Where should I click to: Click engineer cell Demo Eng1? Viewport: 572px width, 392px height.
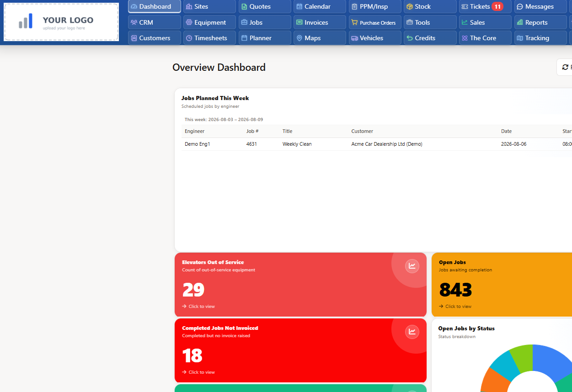198,144
